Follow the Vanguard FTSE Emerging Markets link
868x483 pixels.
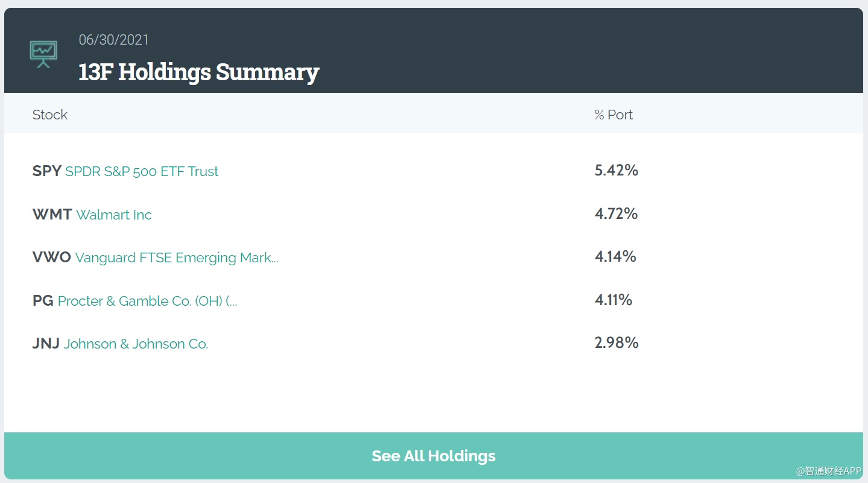pyautogui.click(x=177, y=257)
